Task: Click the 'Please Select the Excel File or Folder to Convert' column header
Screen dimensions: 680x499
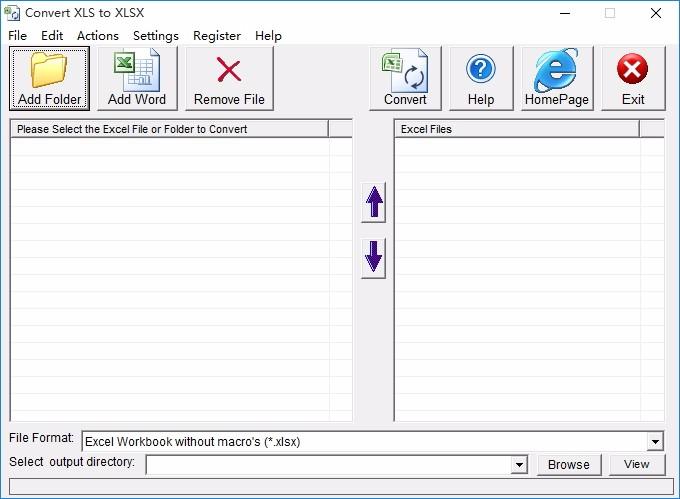Action: coord(169,129)
